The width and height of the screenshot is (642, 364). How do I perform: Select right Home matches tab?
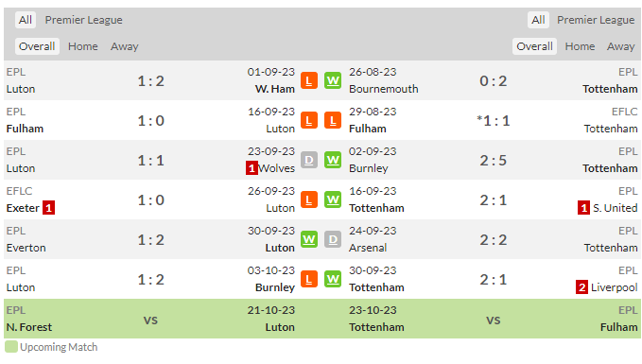(580, 46)
